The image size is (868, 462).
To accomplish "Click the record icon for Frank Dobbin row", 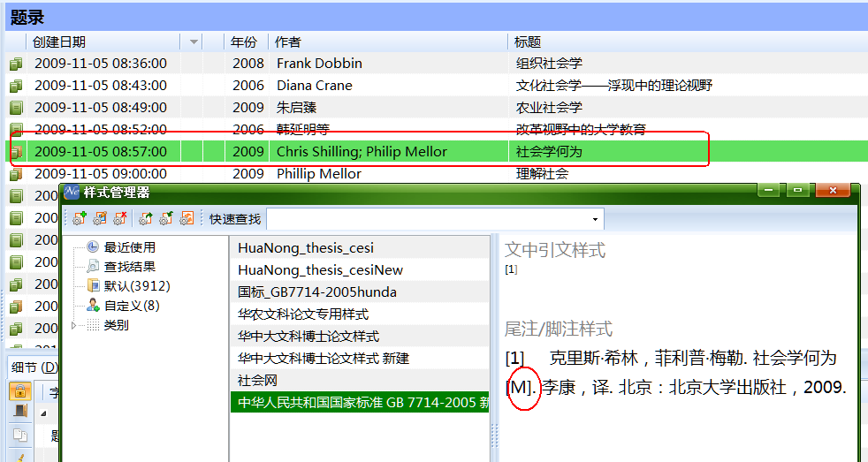I will point(16,64).
